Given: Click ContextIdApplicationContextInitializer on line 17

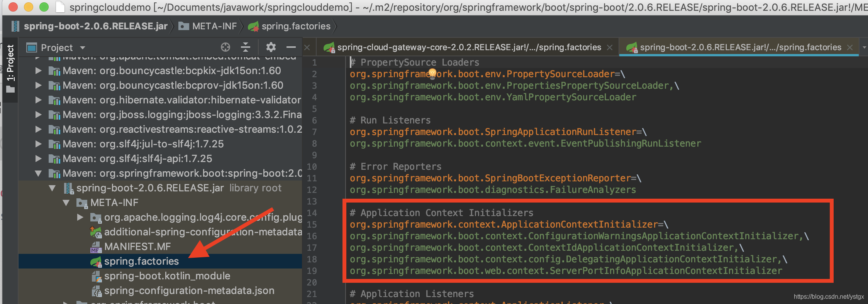Looking at the screenshot, I should tap(631, 248).
